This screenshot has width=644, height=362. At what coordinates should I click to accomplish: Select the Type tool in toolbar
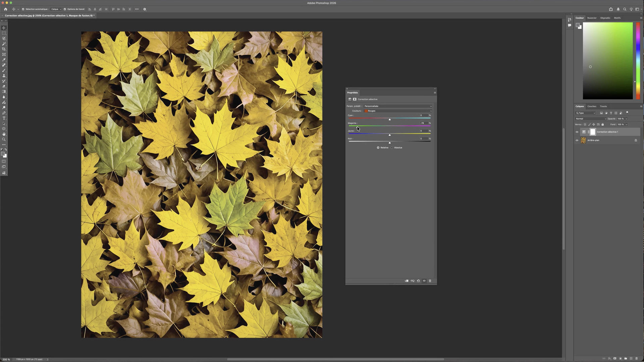(4, 118)
